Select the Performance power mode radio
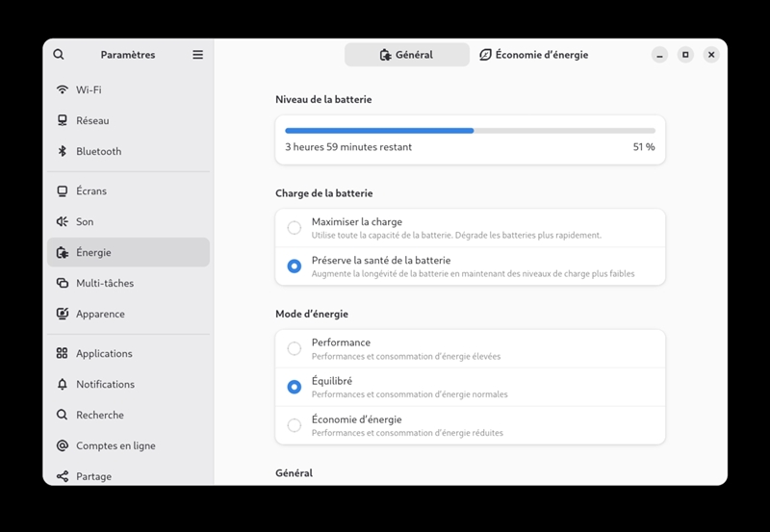This screenshot has width=770, height=532. [x=295, y=348]
